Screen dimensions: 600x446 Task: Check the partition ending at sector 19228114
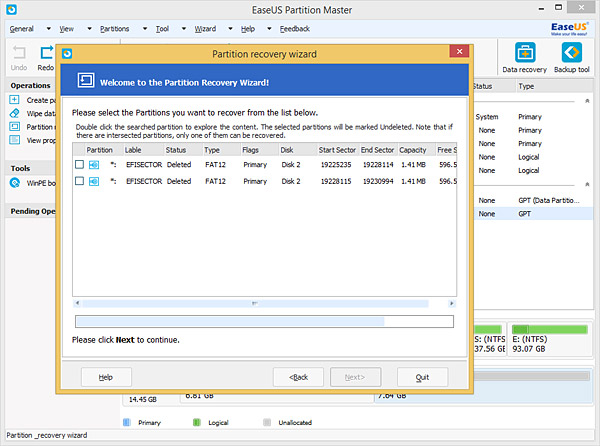[x=79, y=164]
